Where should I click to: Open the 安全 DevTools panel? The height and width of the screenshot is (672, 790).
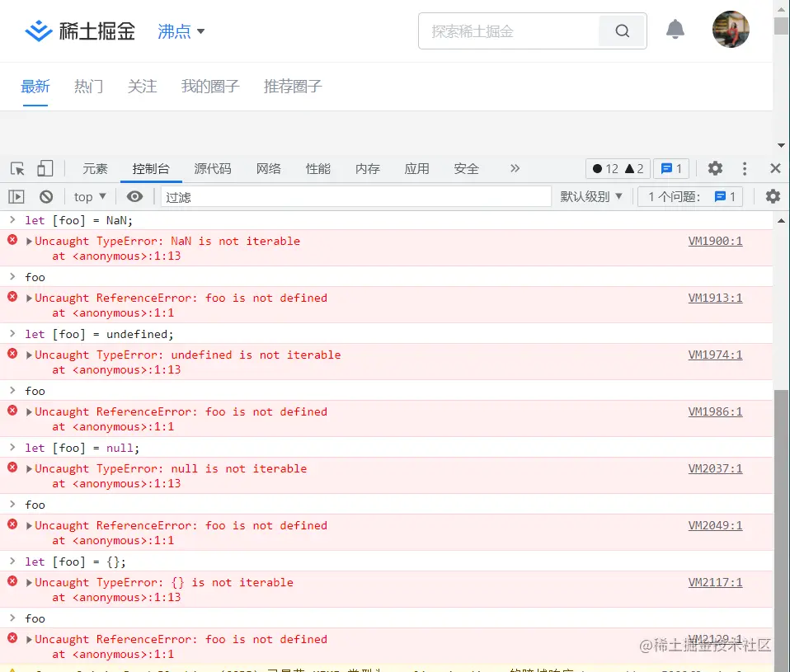point(466,169)
